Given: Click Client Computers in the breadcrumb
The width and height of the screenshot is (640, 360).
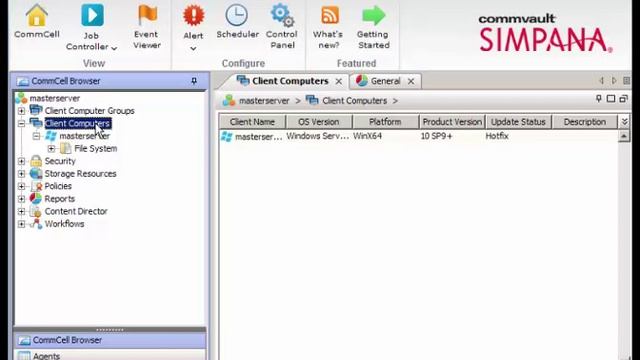Looking at the screenshot, I should click(x=354, y=101).
